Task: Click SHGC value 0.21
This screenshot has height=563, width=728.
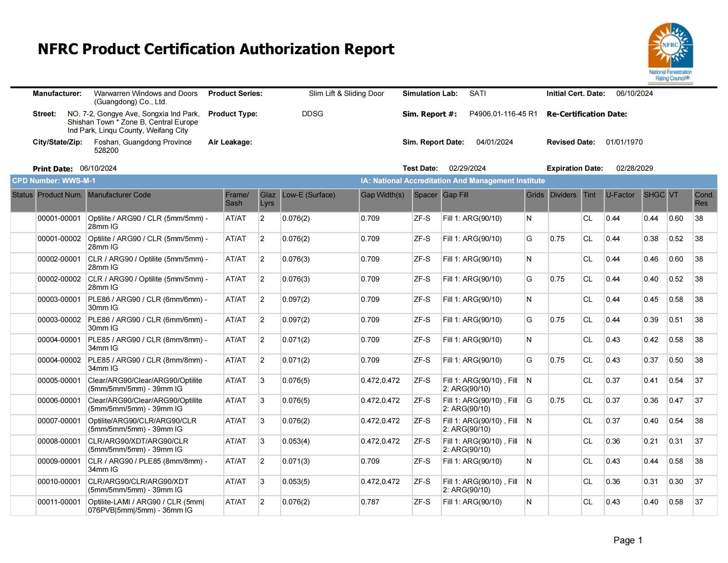Action: pyautogui.click(x=651, y=441)
